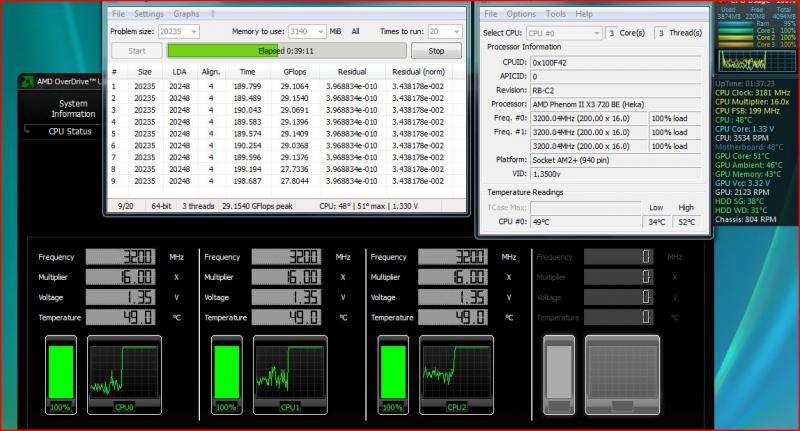Open the ? help menu in LinX

(213, 14)
